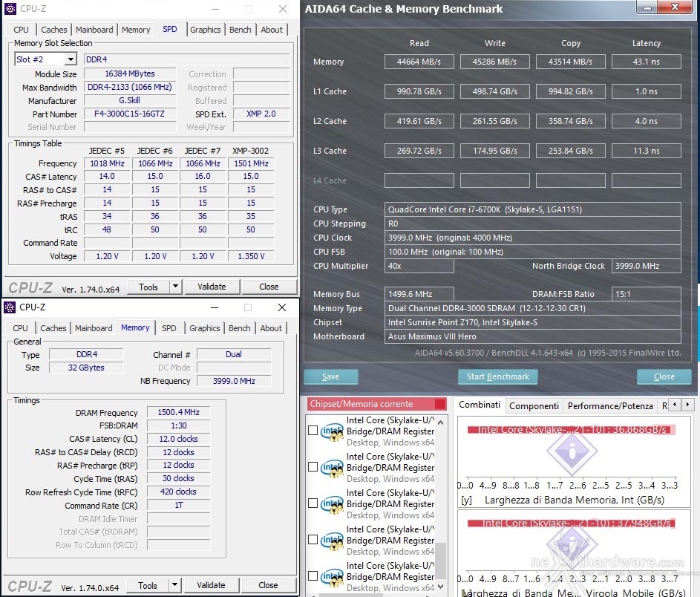Screen dimensions: 700x597
Task: Click the Tools button in the lower CPU-Z window
Action: click(x=147, y=585)
